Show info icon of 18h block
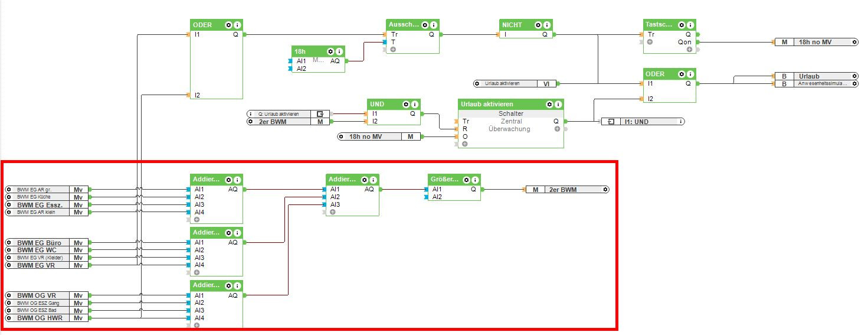This screenshot has height=335, width=868. [x=339, y=51]
